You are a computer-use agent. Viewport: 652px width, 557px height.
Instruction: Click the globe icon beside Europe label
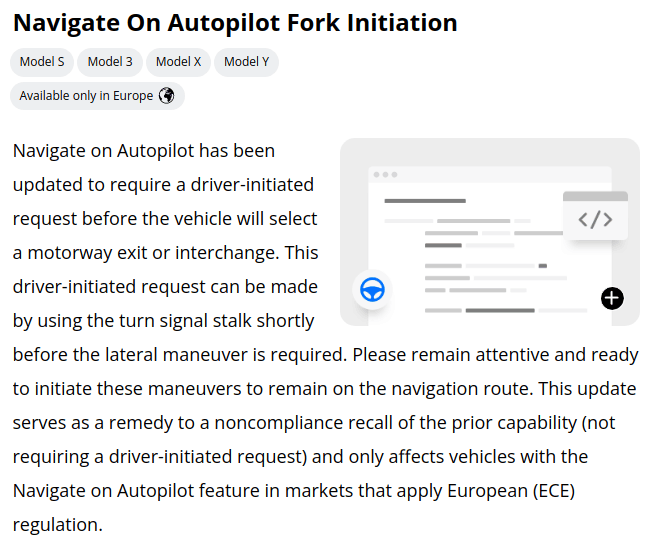[167, 96]
